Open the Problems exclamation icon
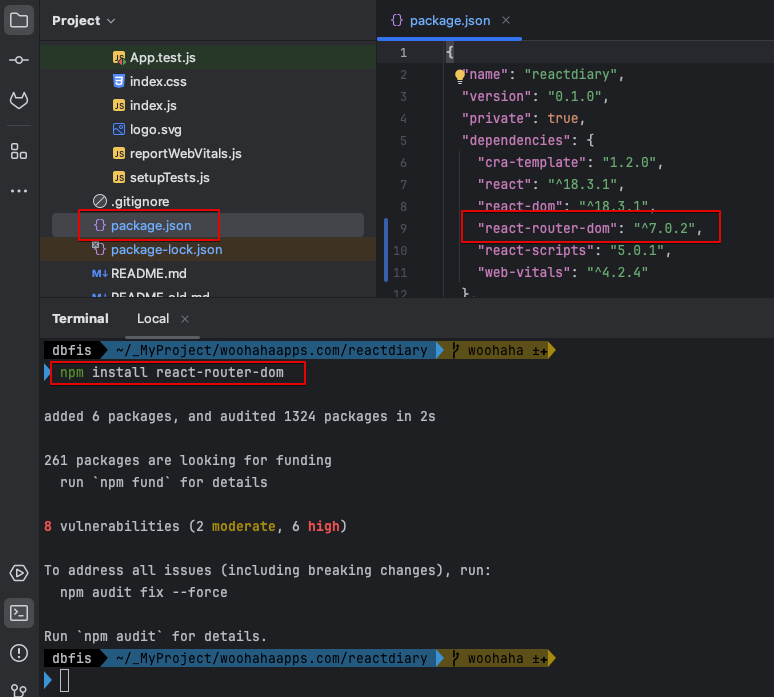Viewport: 774px width, 697px height. (19, 653)
